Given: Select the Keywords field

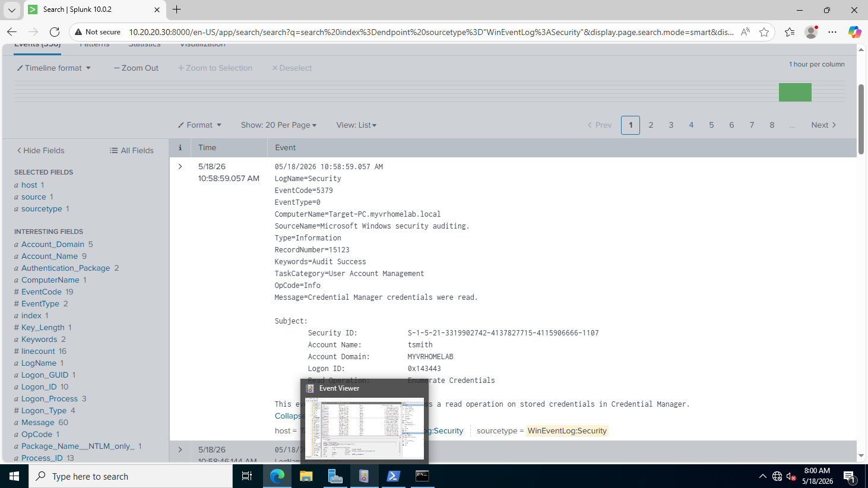Looking at the screenshot, I should click(x=40, y=339).
